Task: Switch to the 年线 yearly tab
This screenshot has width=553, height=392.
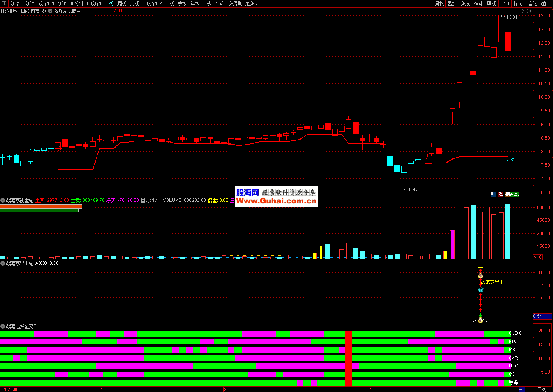Action: pyautogui.click(x=195, y=3)
